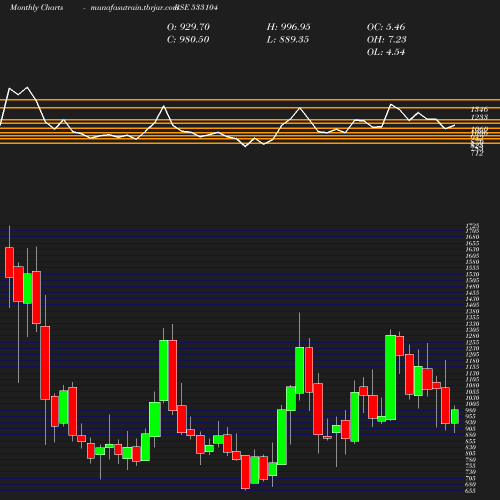Click the '905' price axis label

tap(471, 429)
